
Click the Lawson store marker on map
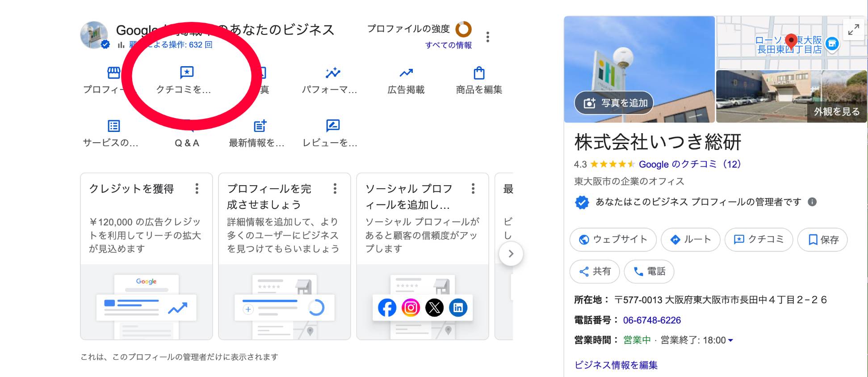(x=832, y=44)
